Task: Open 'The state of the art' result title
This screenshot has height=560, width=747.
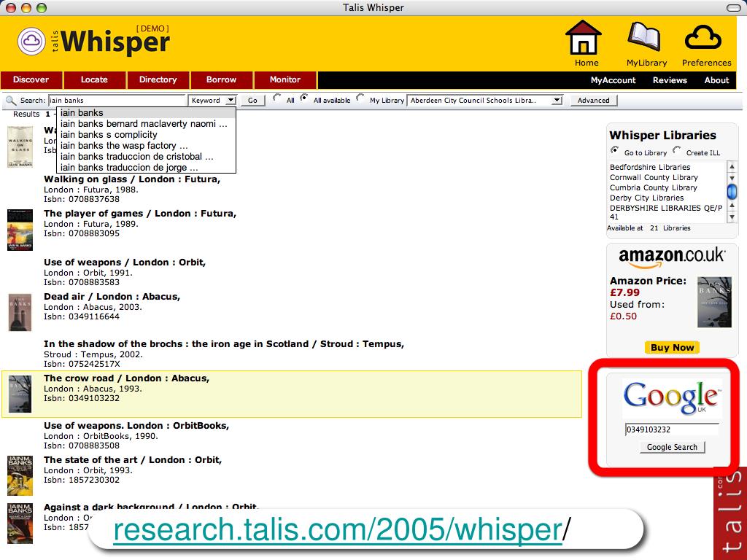Action: pos(133,460)
